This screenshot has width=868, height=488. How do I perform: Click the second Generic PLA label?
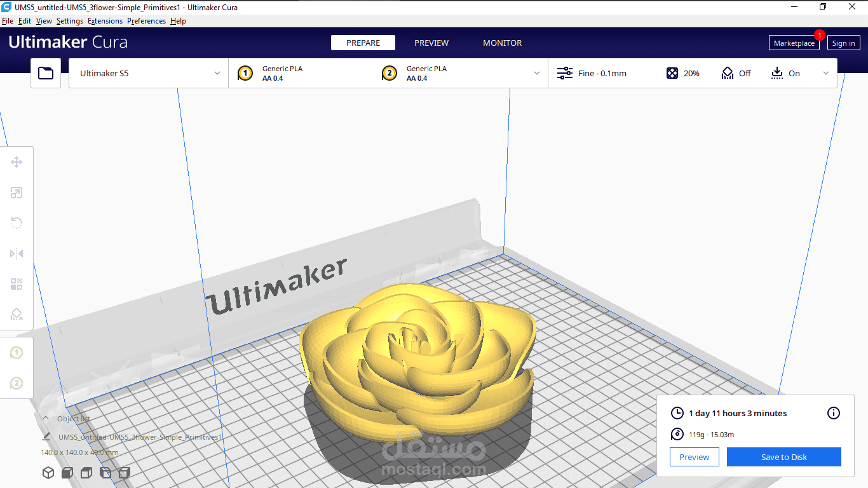point(426,69)
